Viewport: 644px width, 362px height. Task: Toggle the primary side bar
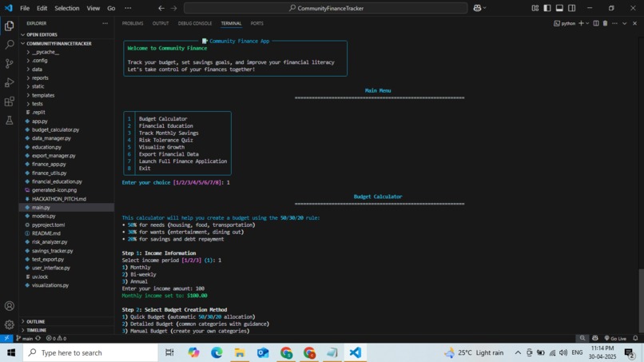point(547,8)
